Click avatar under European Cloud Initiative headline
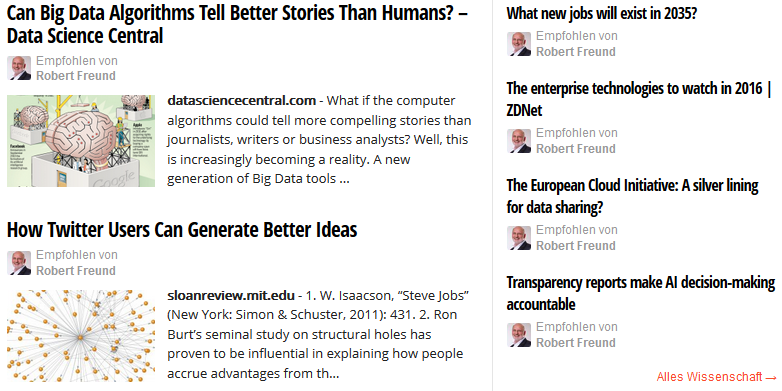This screenshot has width=782, height=391. [x=519, y=238]
